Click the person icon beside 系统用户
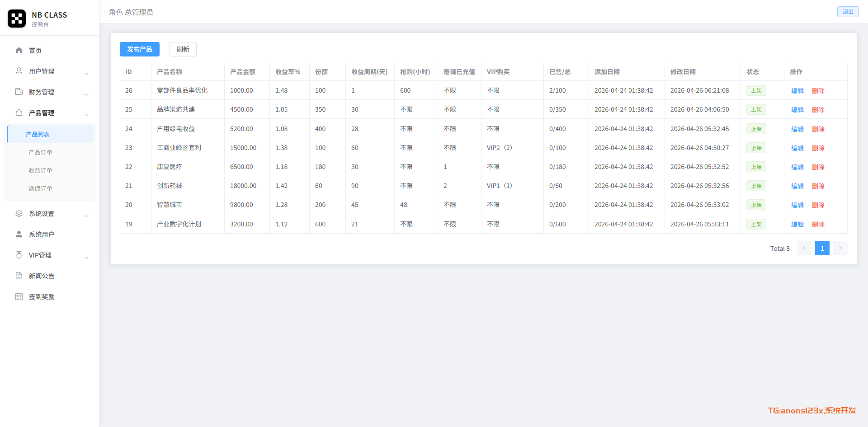This screenshot has width=868, height=427. (19, 234)
